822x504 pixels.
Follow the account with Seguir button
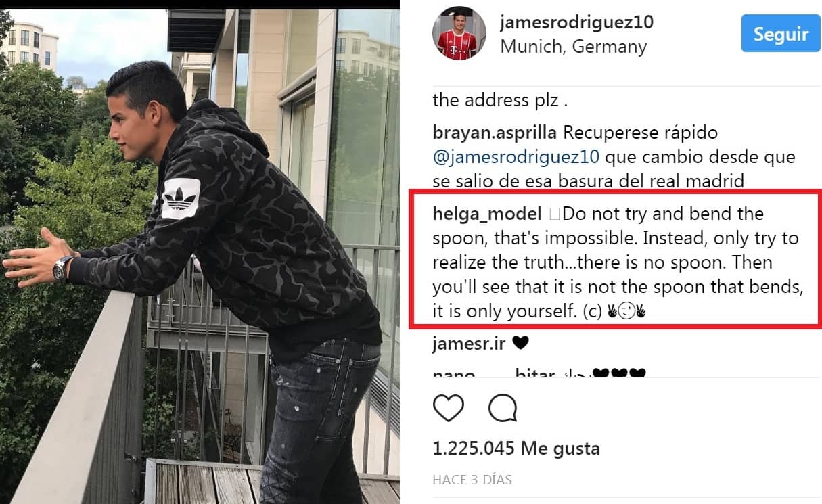[781, 34]
